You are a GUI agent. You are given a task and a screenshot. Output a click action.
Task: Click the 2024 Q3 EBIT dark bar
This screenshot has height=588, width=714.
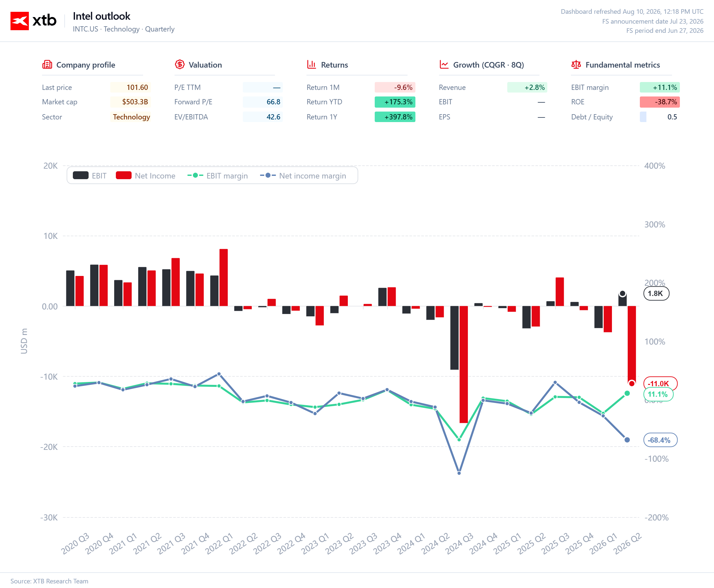(454, 338)
